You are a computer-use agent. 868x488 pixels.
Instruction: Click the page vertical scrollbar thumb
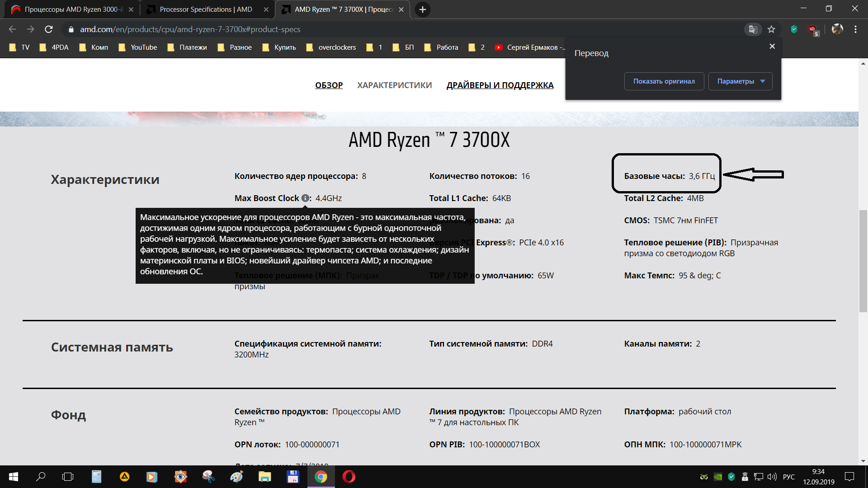[x=863, y=261]
